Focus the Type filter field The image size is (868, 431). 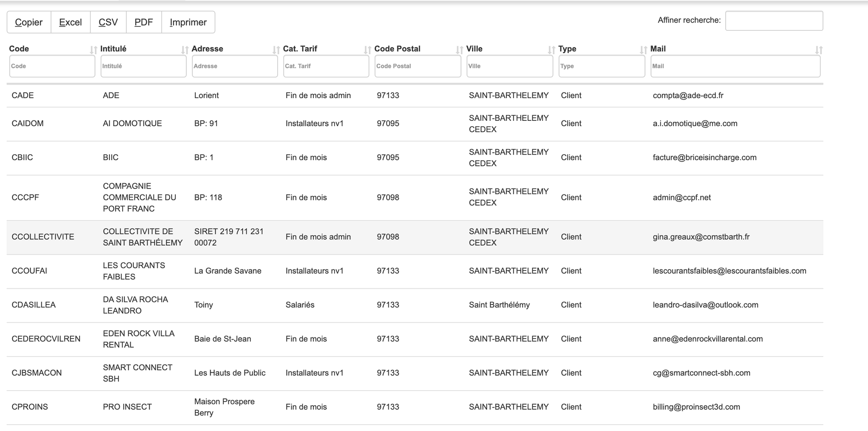coord(602,66)
